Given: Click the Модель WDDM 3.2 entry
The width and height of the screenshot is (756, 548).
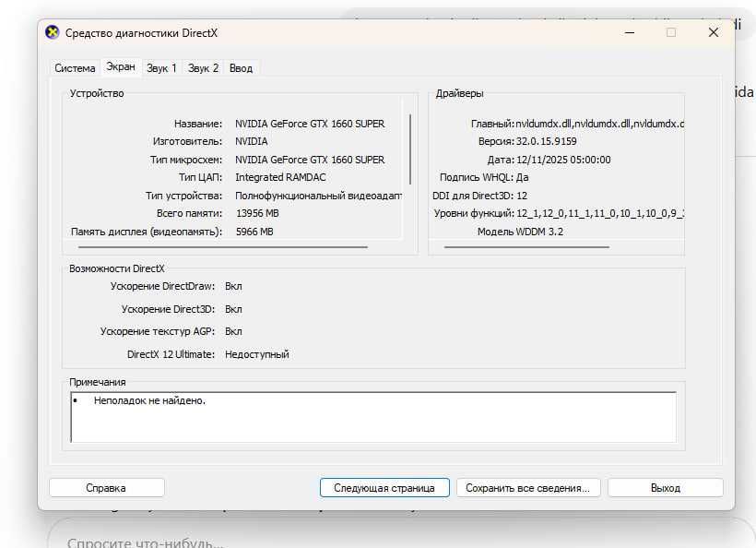Looking at the screenshot, I should point(520,232).
